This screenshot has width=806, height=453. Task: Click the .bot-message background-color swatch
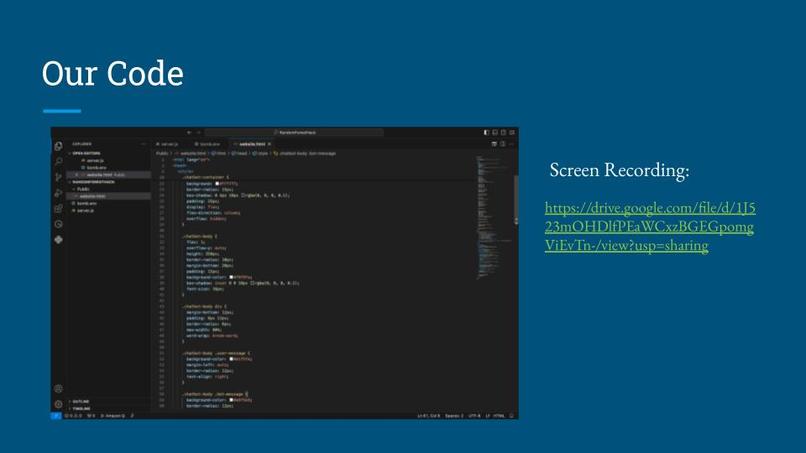[231, 400]
